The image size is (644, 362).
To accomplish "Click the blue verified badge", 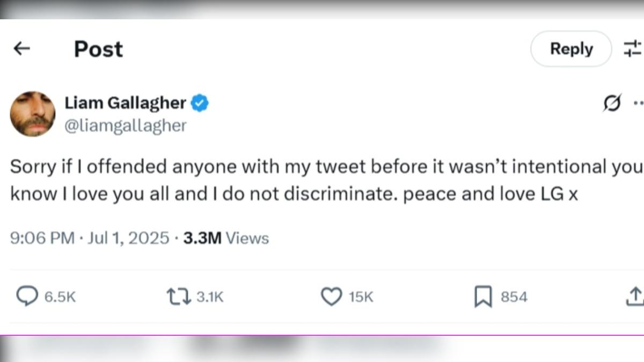I will [200, 103].
